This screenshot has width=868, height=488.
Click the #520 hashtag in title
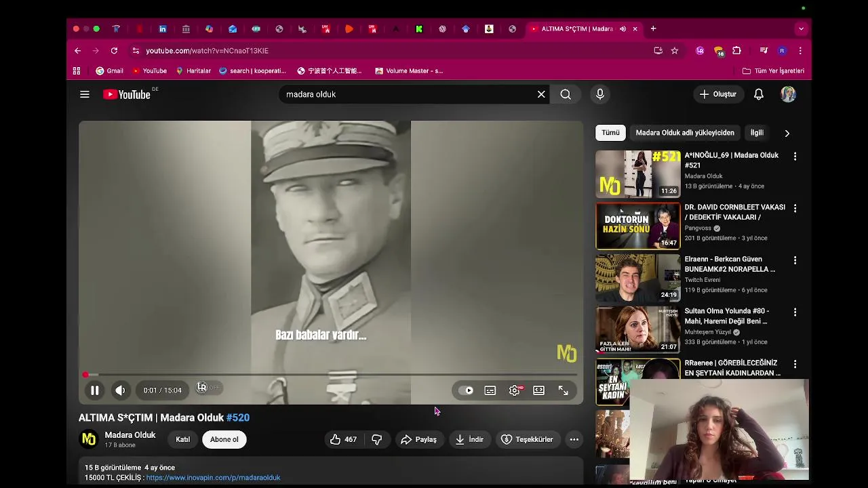[x=238, y=418]
